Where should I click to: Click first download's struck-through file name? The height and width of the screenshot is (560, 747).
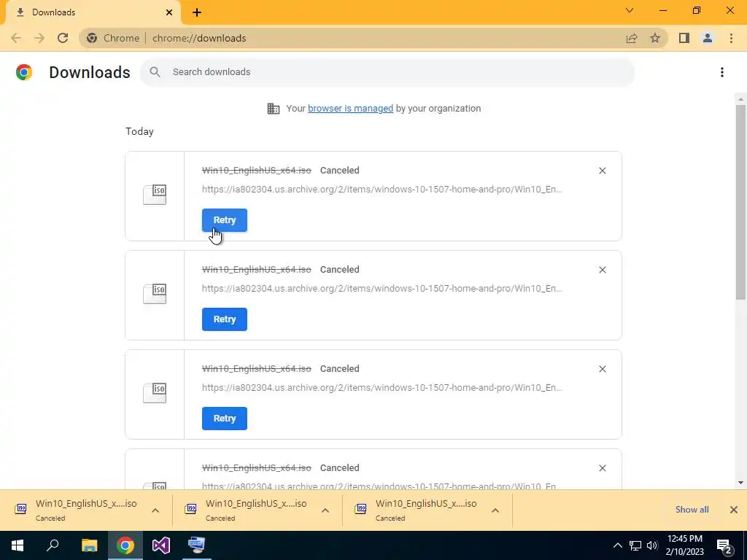coord(256,171)
